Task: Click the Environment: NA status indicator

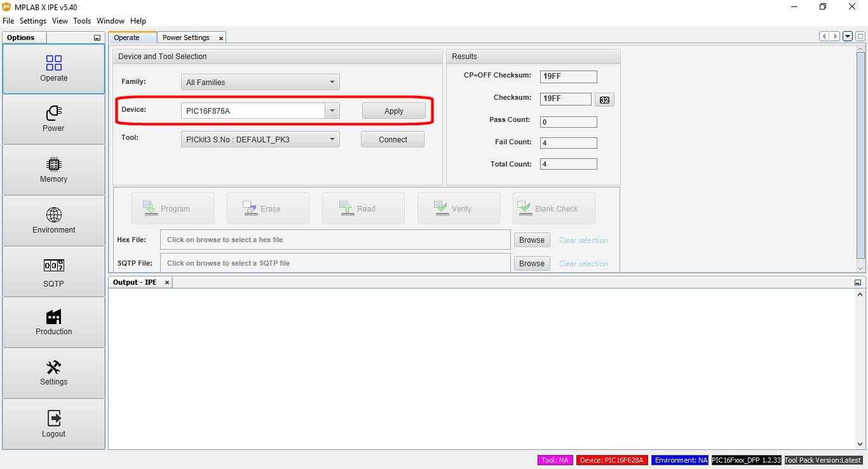Action: click(681, 460)
